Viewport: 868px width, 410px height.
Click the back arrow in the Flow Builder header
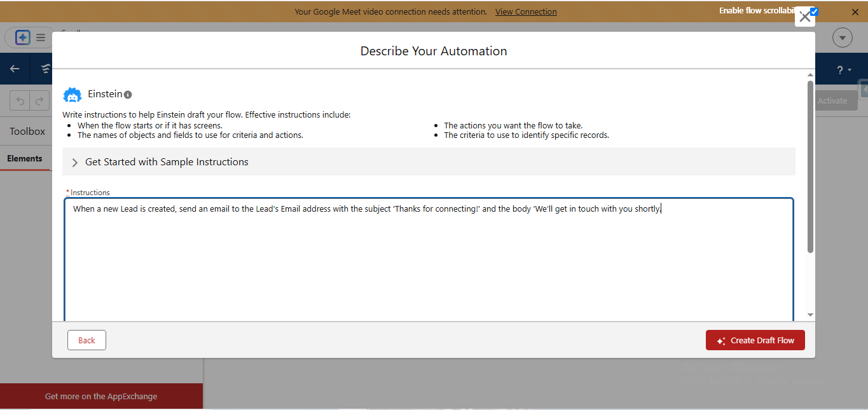(x=15, y=69)
